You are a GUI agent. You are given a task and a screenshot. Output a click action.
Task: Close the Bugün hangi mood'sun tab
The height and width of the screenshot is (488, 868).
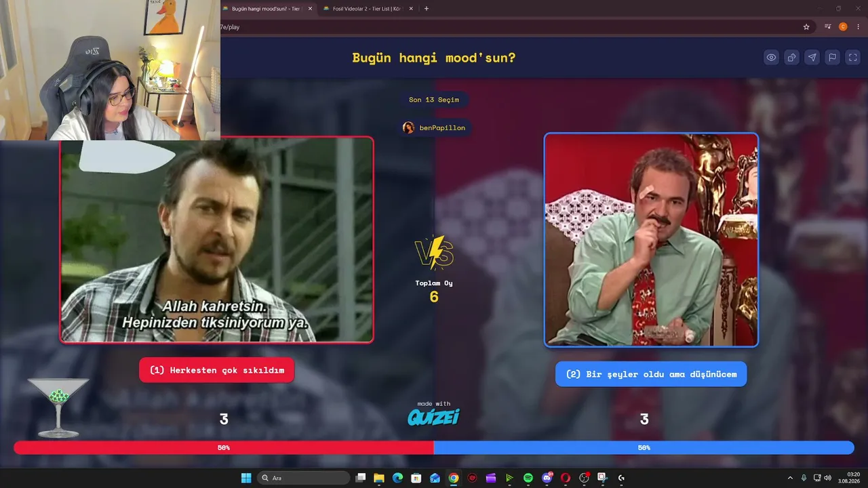[311, 9]
